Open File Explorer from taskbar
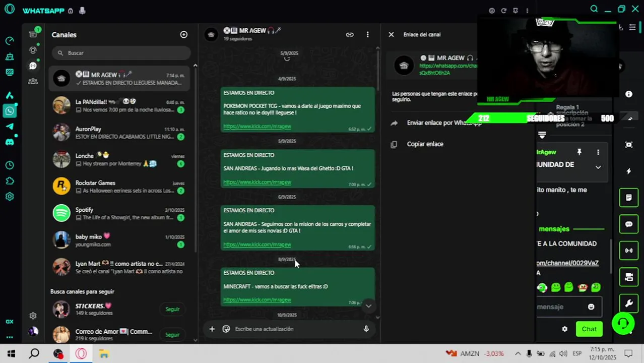 (104, 354)
